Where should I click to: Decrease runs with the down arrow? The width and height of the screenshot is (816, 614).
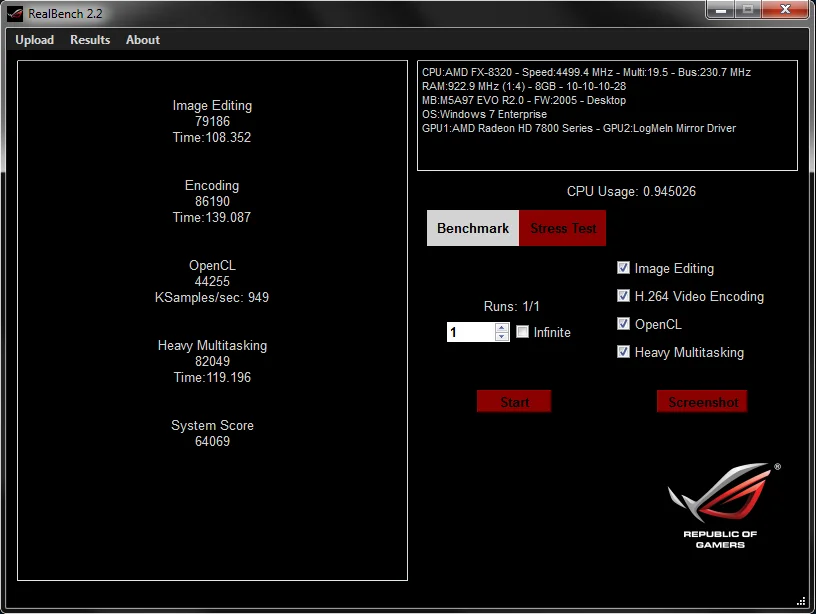502,337
